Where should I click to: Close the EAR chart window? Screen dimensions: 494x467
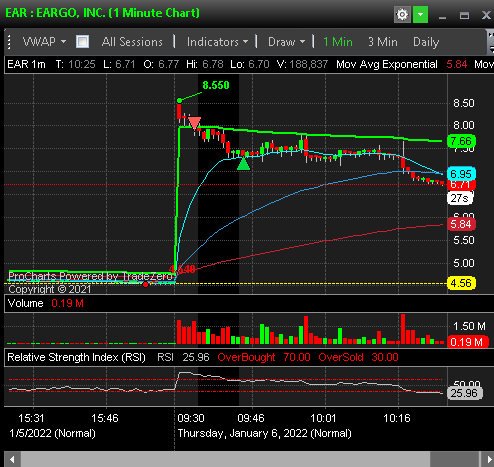[x=486, y=15]
